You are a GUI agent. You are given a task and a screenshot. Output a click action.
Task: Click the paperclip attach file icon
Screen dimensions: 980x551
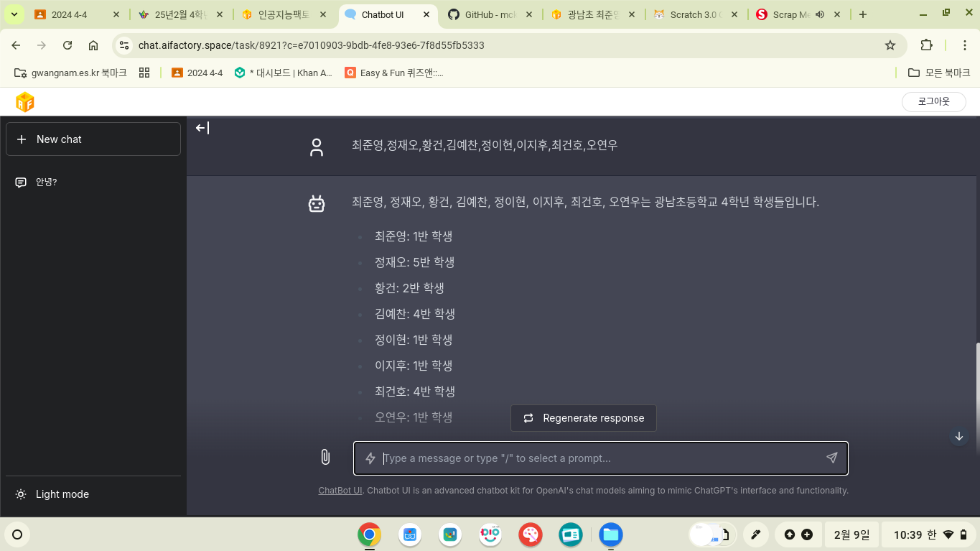[x=325, y=457]
